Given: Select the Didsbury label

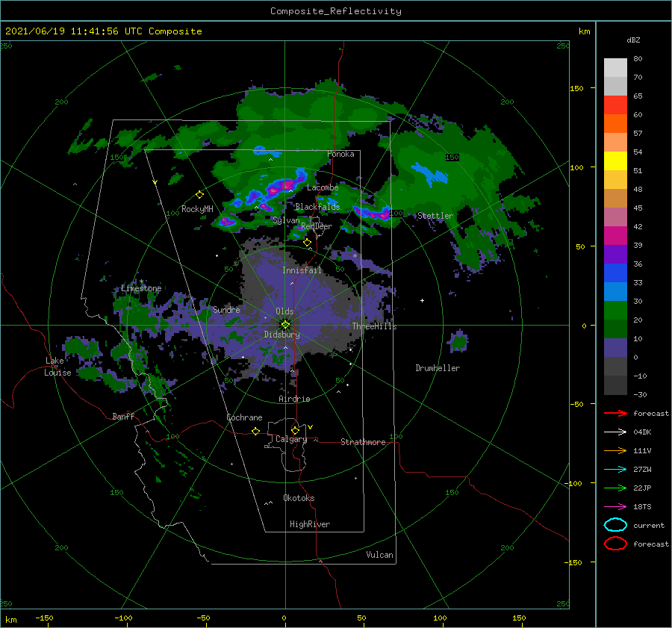Looking at the screenshot, I should (281, 335).
